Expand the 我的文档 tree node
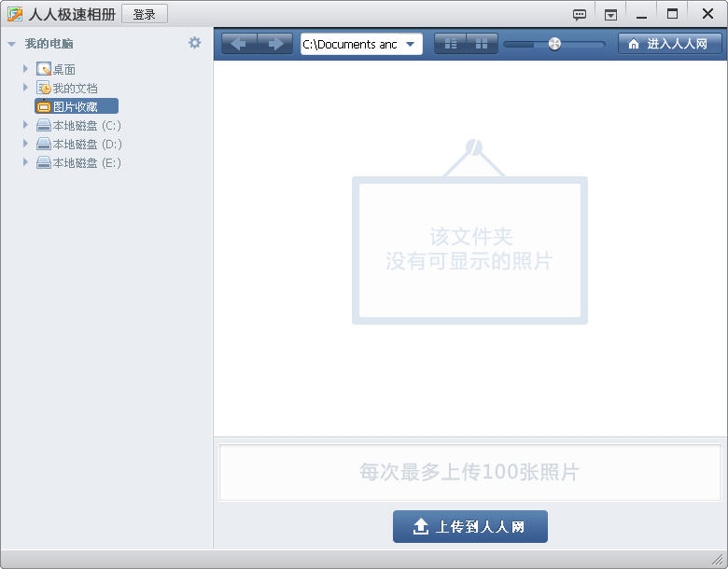Screen dimensions: 728x569 coord(25,88)
